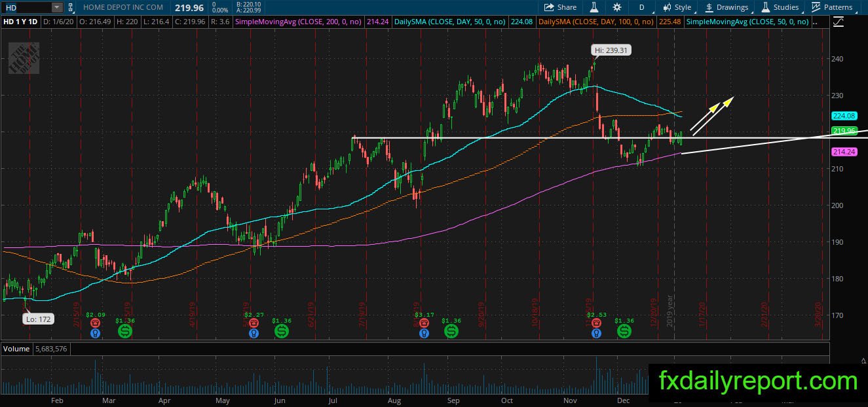Click the Hi: 239.31 price bubble
The image size is (868, 407).
coord(611,50)
